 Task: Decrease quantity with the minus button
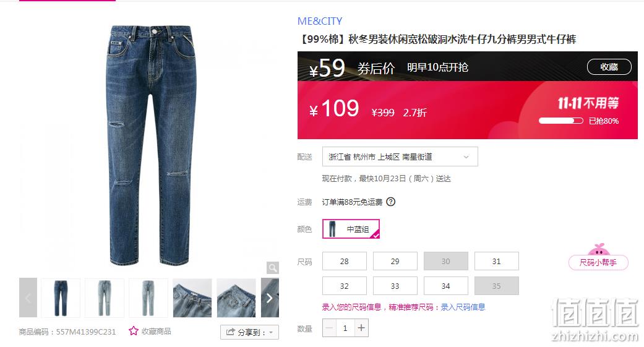[x=329, y=328]
